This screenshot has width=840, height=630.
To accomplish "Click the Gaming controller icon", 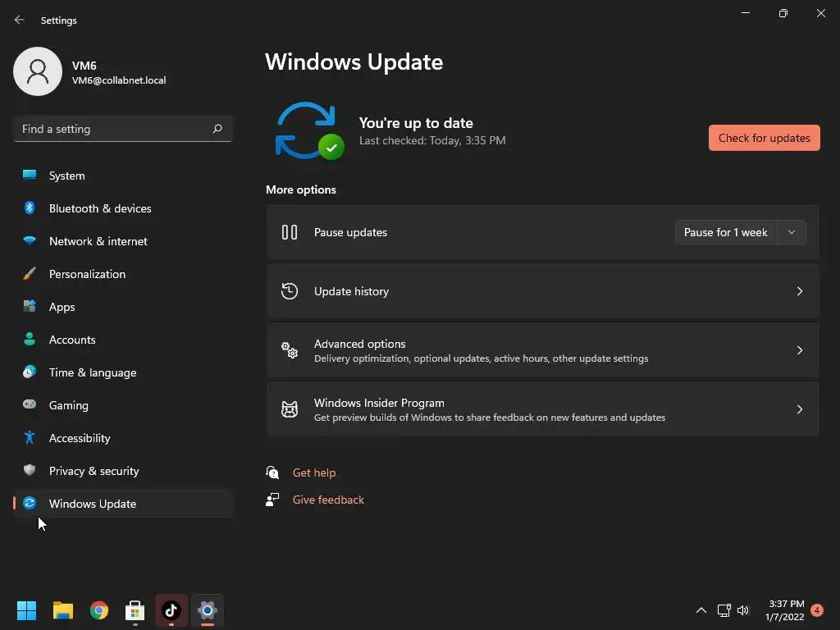I will [30, 404].
